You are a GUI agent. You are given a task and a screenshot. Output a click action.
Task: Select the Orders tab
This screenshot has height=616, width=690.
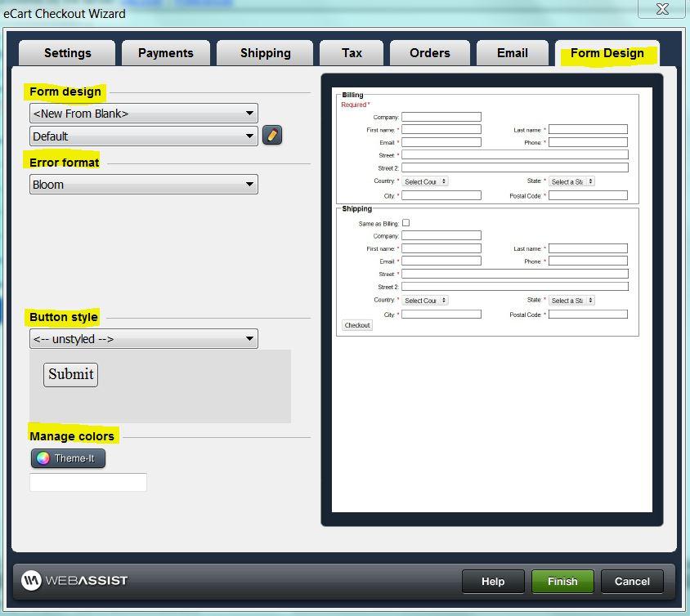429,52
